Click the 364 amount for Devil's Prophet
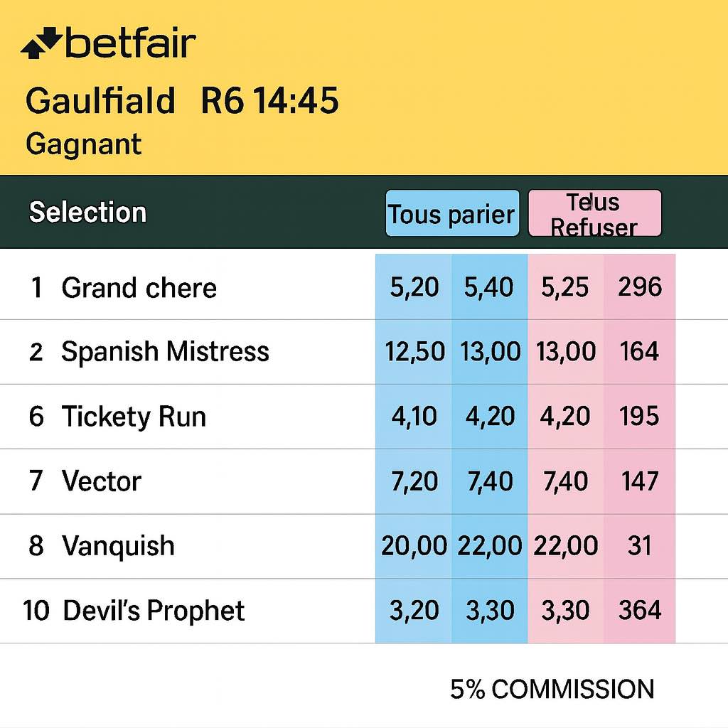 639,611
